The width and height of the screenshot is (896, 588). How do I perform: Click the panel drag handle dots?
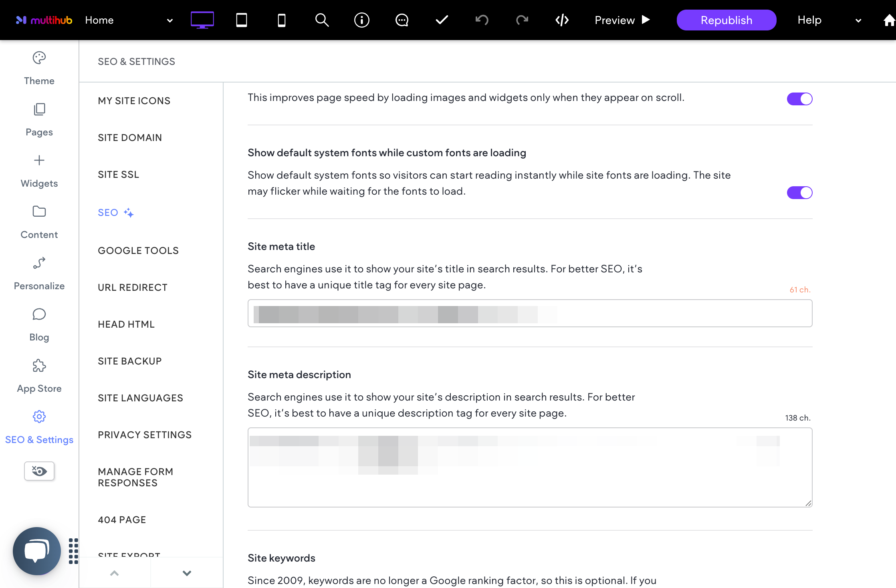click(73, 551)
